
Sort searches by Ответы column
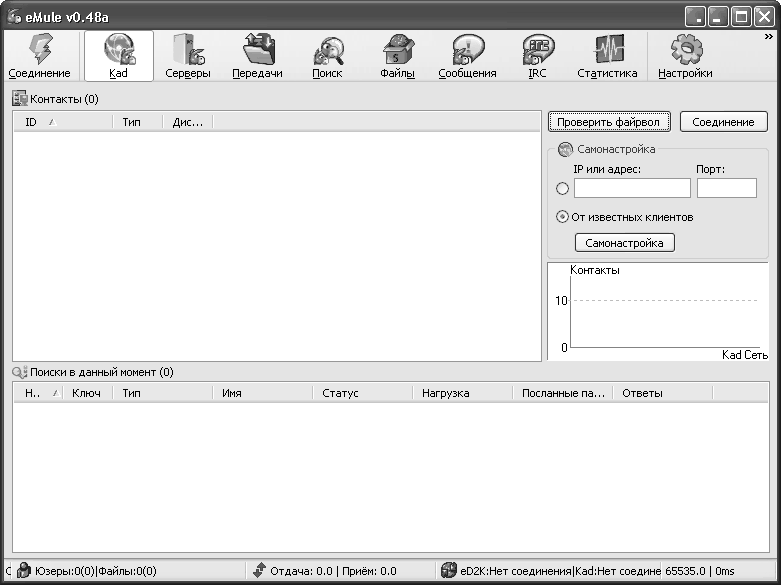663,393
